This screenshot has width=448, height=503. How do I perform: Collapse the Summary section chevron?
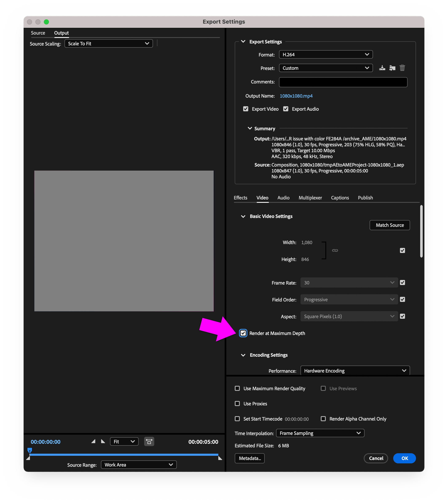[249, 128]
